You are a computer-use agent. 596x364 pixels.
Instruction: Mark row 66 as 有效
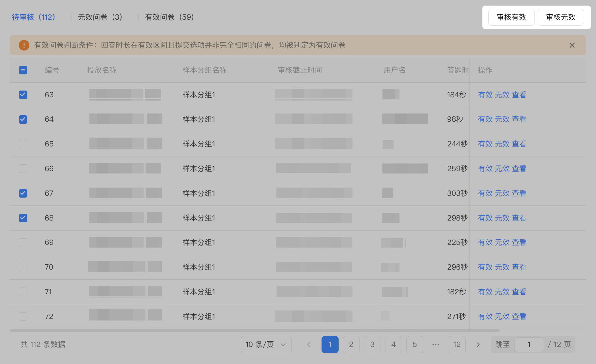coord(485,168)
